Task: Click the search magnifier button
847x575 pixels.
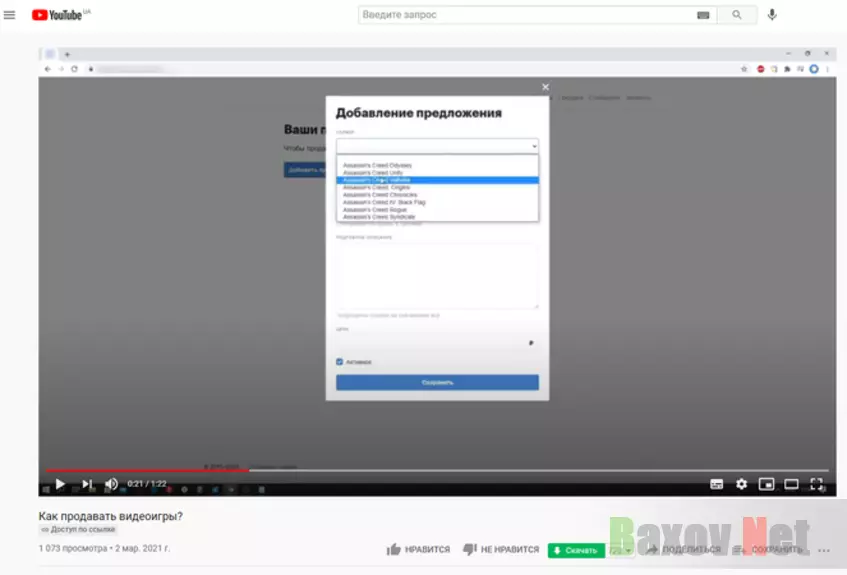Action: [x=737, y=15]
